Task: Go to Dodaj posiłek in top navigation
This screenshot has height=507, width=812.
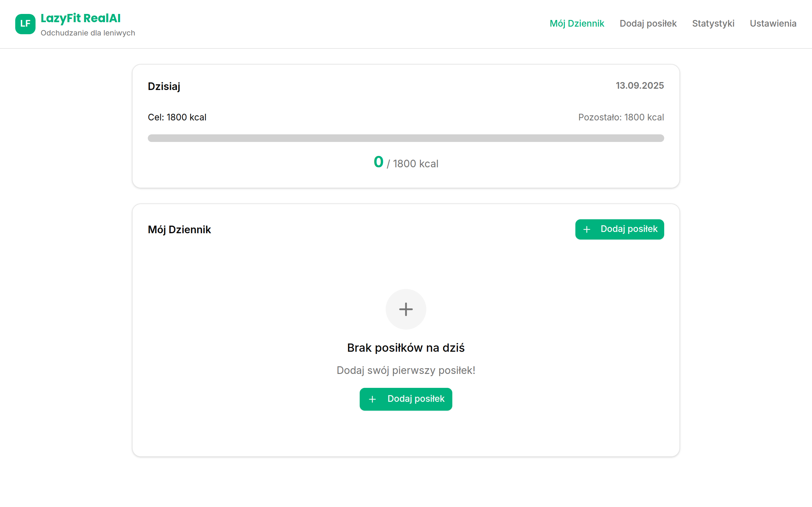Action: pos(648,23)
